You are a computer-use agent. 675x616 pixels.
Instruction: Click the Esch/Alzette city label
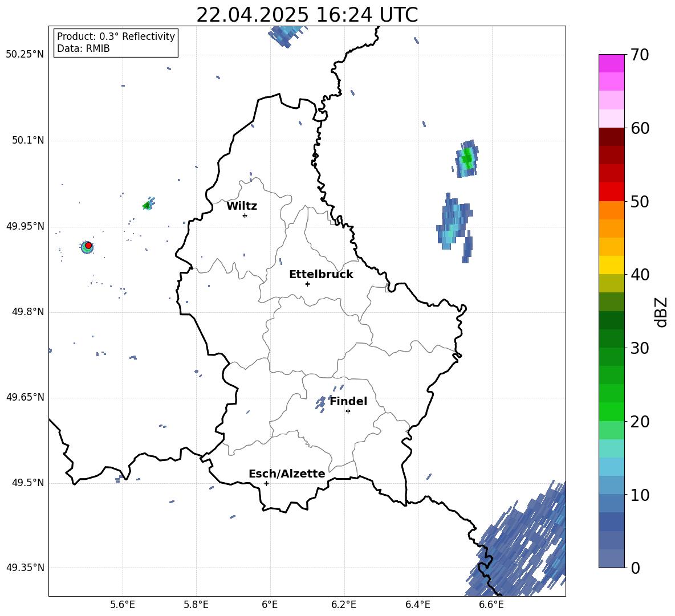287,474
